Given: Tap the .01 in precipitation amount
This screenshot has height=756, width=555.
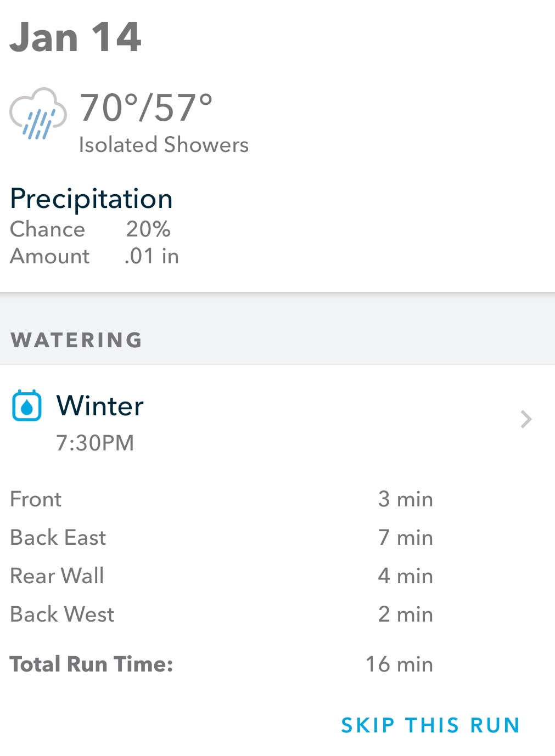Looking at the screenshot, I should point(152,256).
